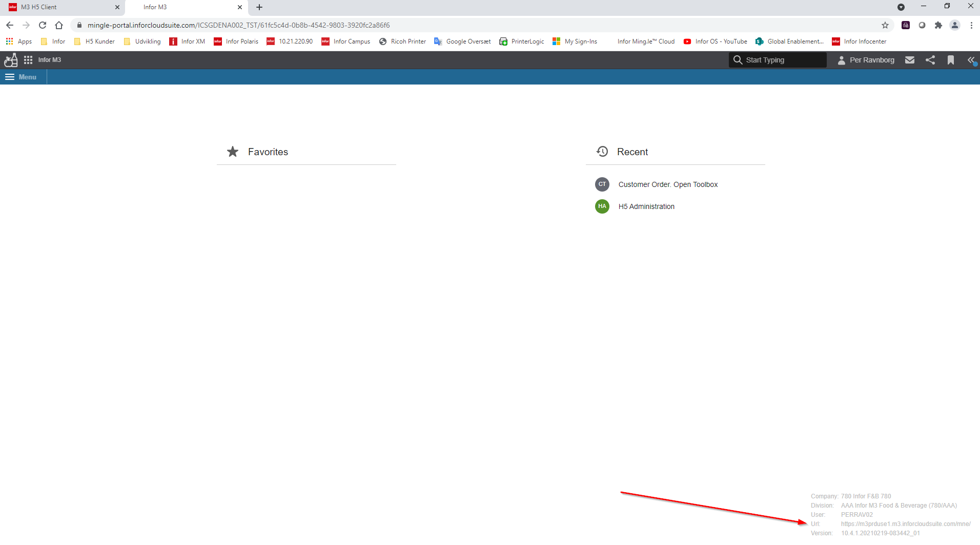Screen dimensions: 980x545
Task: Open the Per Ravnborg user menu
Action: (x=866, y=60)
